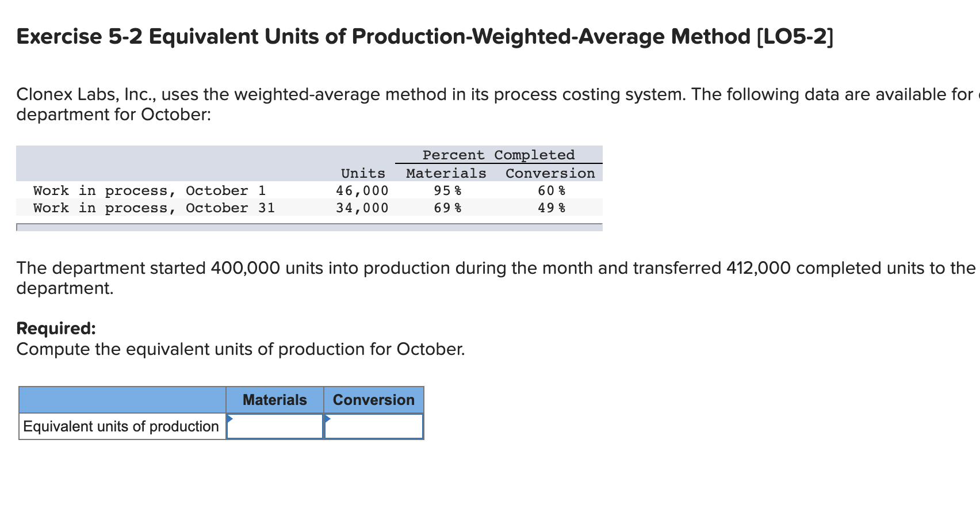Click the blue triangle marker in Materials cell
The height and width of the screenshot is (520, 980).
pyautogui.click(x=230, y=418)
